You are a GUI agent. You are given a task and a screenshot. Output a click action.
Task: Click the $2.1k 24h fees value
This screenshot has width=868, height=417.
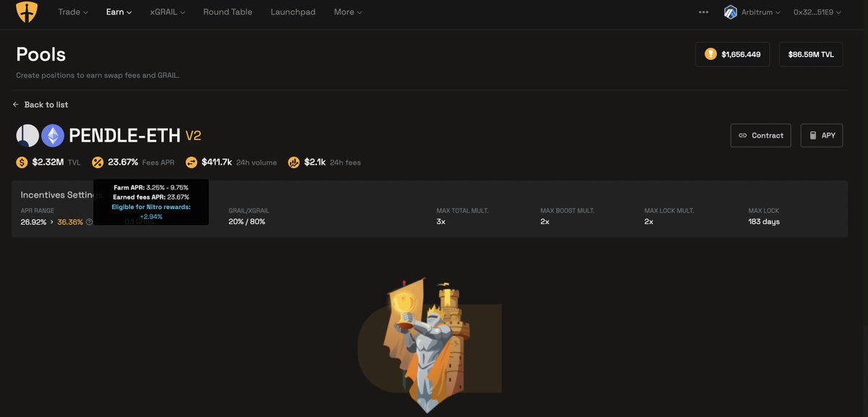(x=315, y=163)
